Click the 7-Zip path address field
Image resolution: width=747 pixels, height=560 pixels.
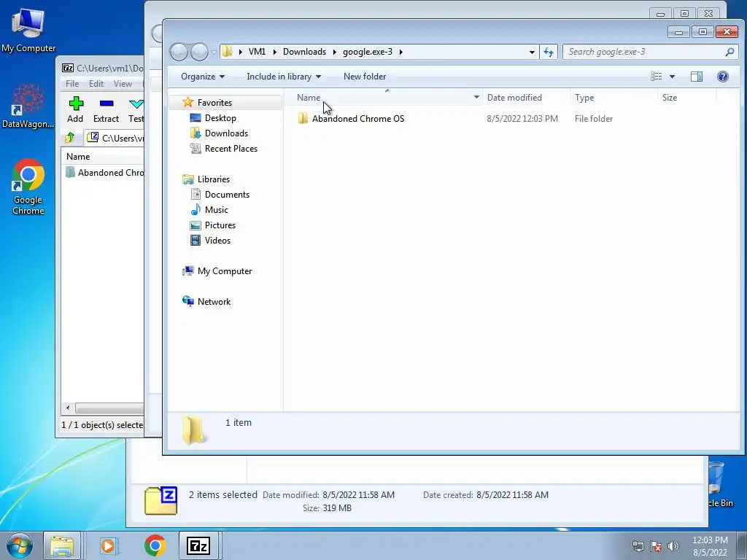(116, 138)
